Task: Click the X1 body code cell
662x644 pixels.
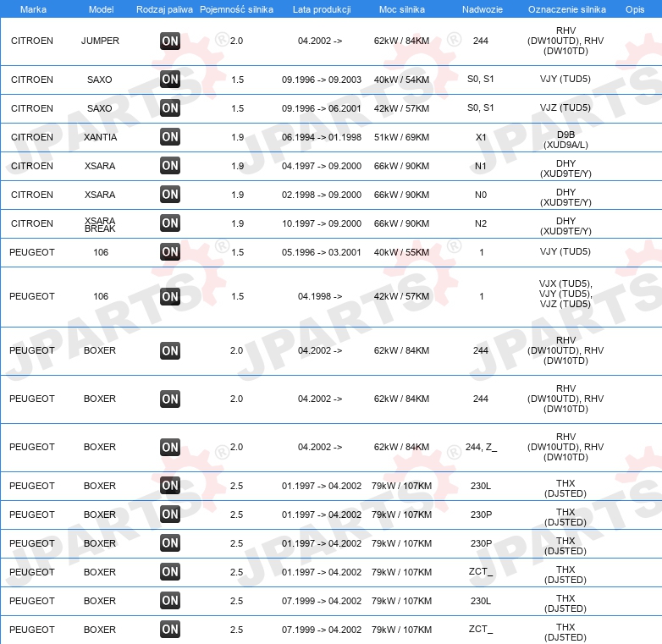Action: coord(481,137)
